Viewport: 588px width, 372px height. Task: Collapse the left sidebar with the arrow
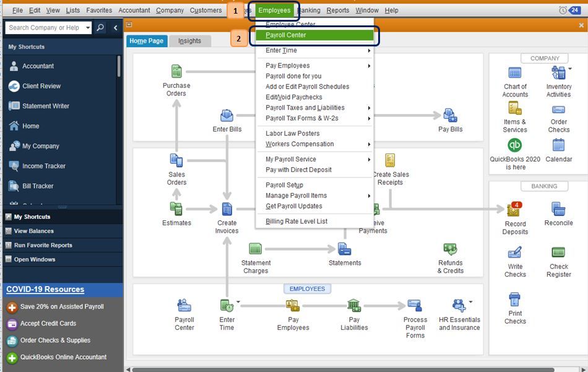(116, 27)
